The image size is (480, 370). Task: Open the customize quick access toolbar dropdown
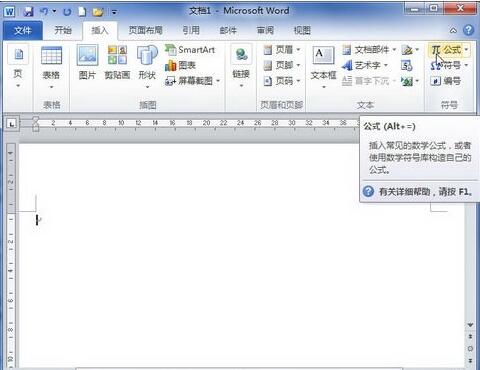(114, 13)
